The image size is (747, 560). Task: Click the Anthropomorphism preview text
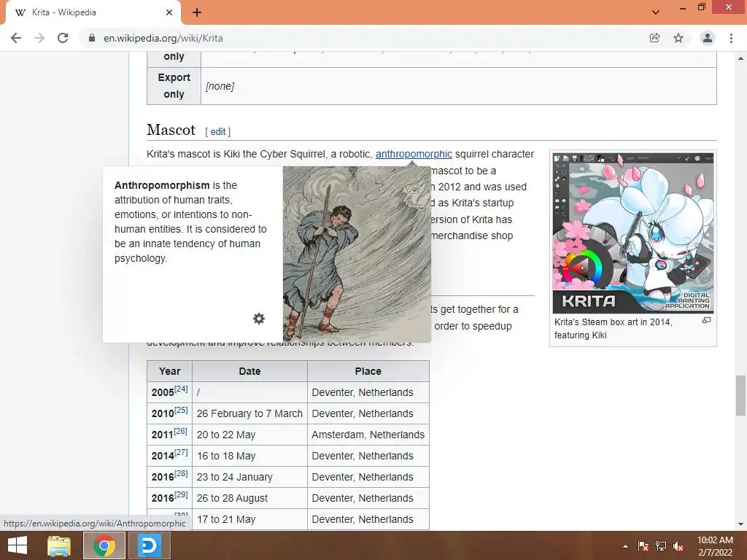pos(190,222)
